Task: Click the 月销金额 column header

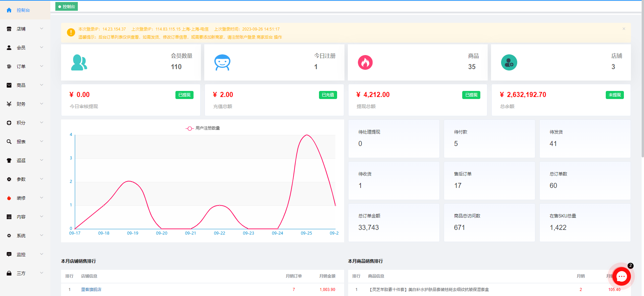Action: (x=327, y=276)
